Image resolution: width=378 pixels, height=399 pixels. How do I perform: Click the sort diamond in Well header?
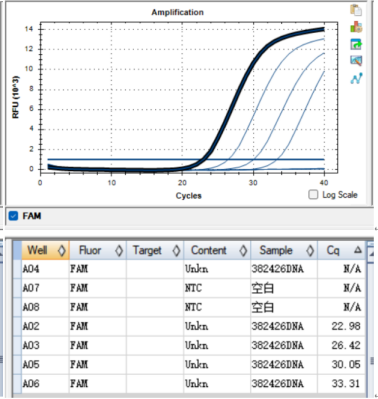pos(62,251)
